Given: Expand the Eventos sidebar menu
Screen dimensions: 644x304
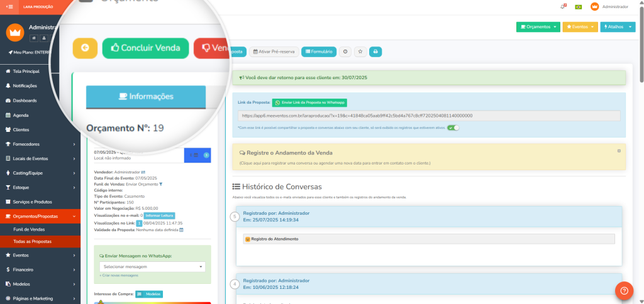Looking at the screenshot, I should (40, 255).
